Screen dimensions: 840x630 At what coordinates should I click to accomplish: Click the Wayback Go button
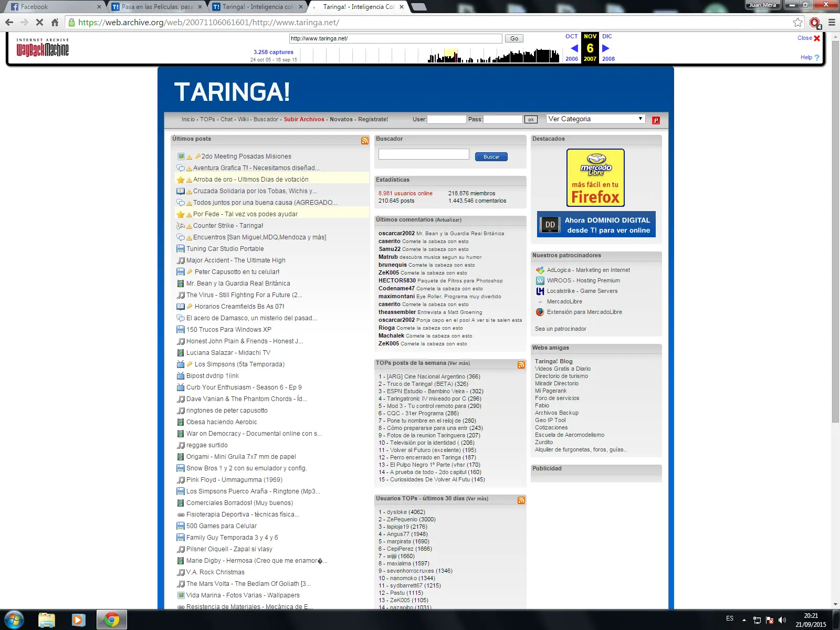[x=514, y=38]
